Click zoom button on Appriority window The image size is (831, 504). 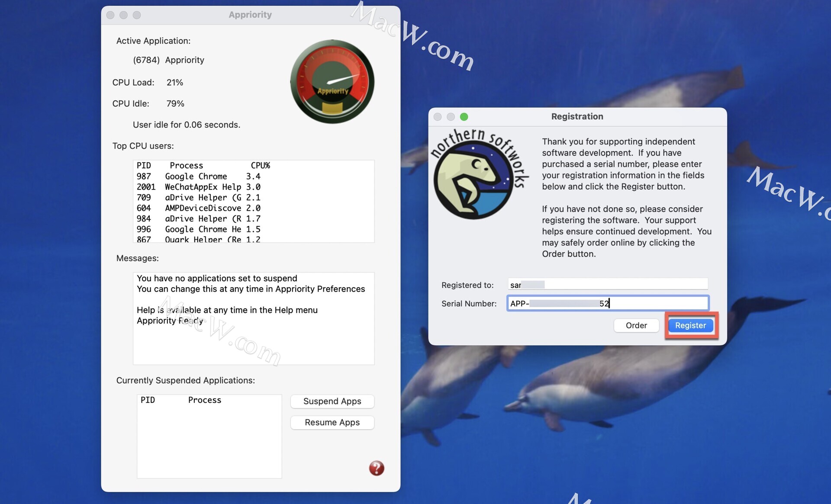coord(137,15)
